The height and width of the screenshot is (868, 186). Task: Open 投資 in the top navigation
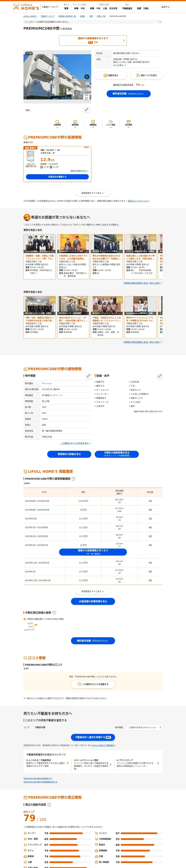click(139, 8)
